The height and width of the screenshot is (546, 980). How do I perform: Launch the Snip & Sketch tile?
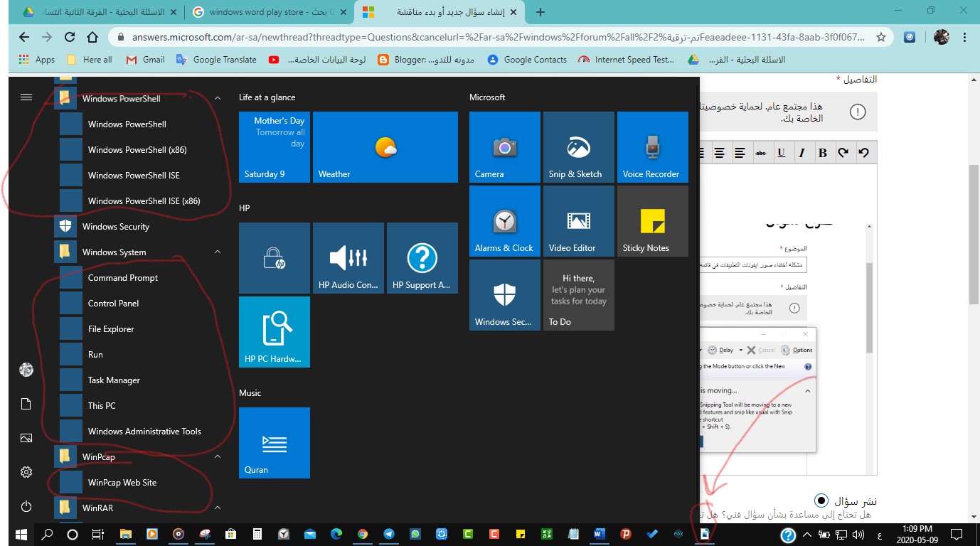click(x=578, y=147)
